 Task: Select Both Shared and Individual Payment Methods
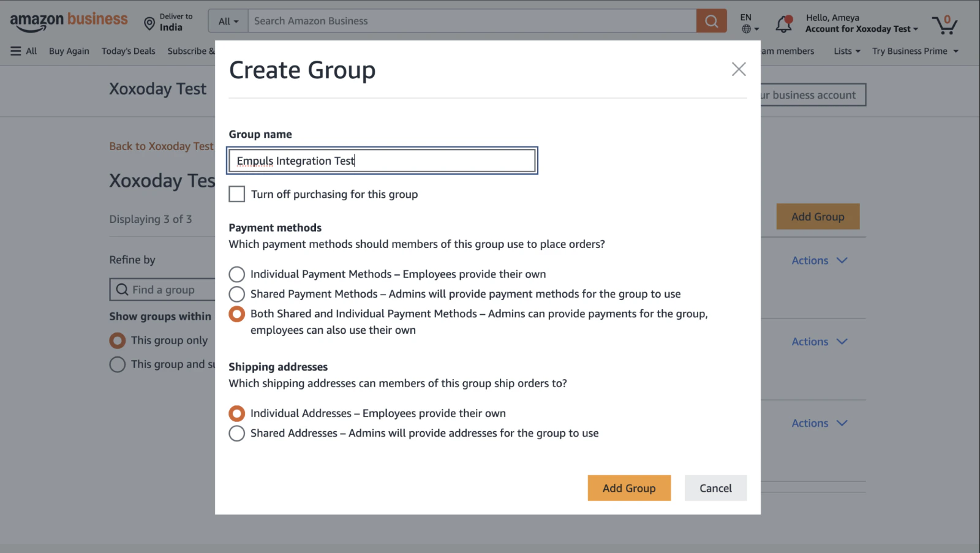point(236,314)
